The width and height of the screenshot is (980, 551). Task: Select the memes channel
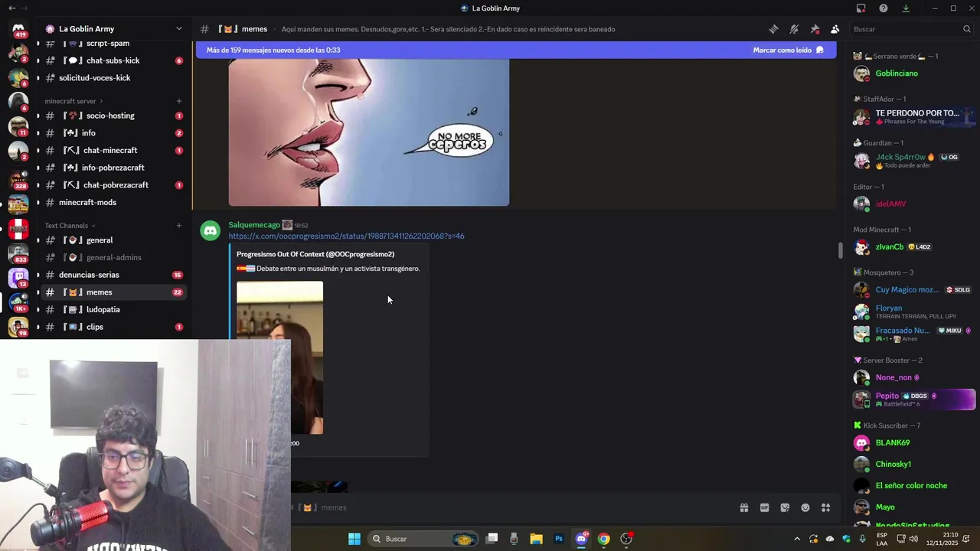coord(113,292)
